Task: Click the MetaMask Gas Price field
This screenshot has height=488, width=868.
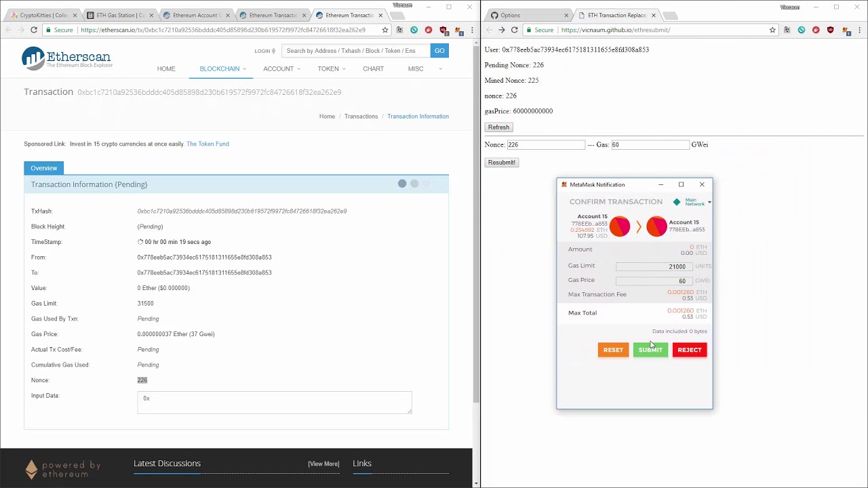Action: coord(653,281)
